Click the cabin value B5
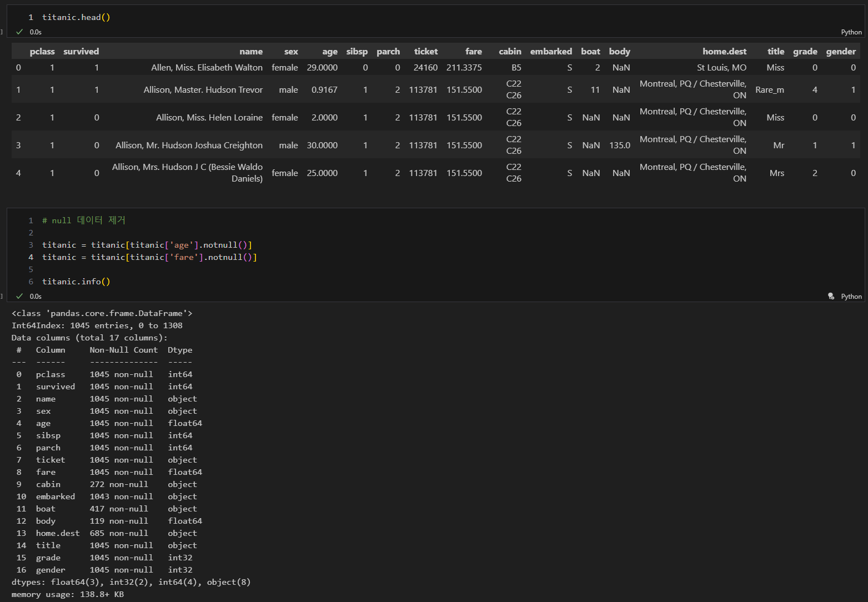Viewport: 868px width, 602px height. click(516, 67)
